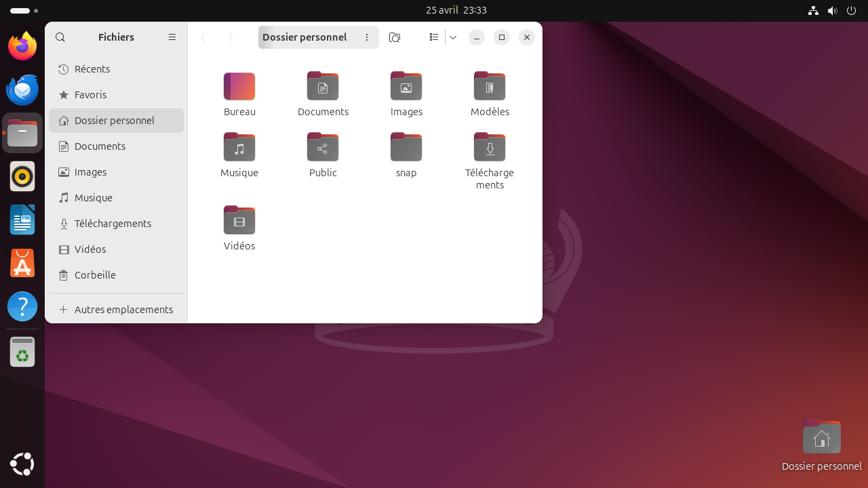Click the search icon in the toolbar
Image resolution: width=868 pixels, height=488 pixels.
pyautogui.click(x=395, y=37)
